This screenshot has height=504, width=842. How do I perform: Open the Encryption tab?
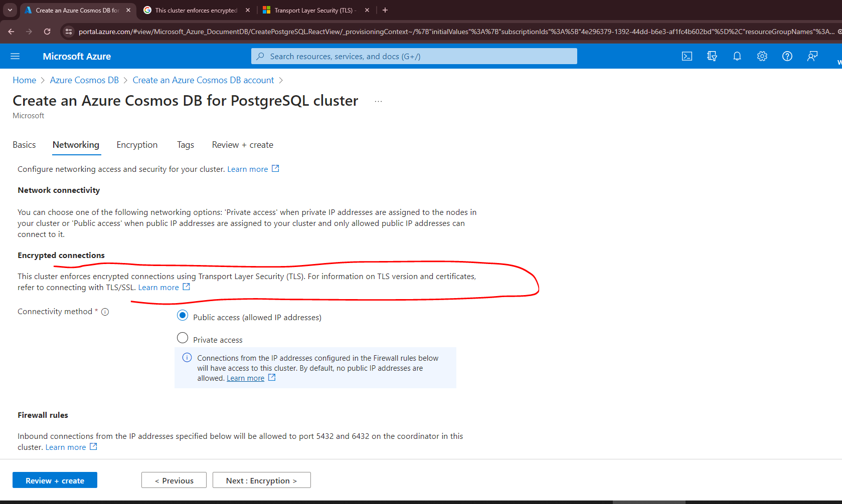coord(137,145)
